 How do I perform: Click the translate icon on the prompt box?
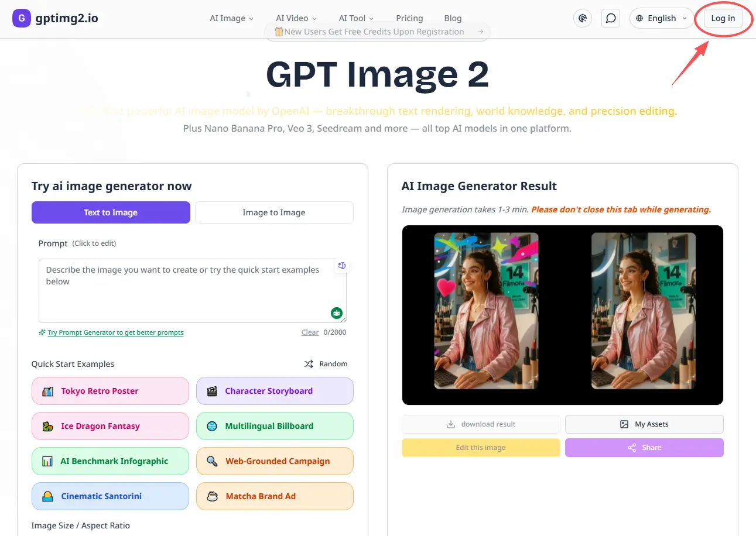pos(342,266)
